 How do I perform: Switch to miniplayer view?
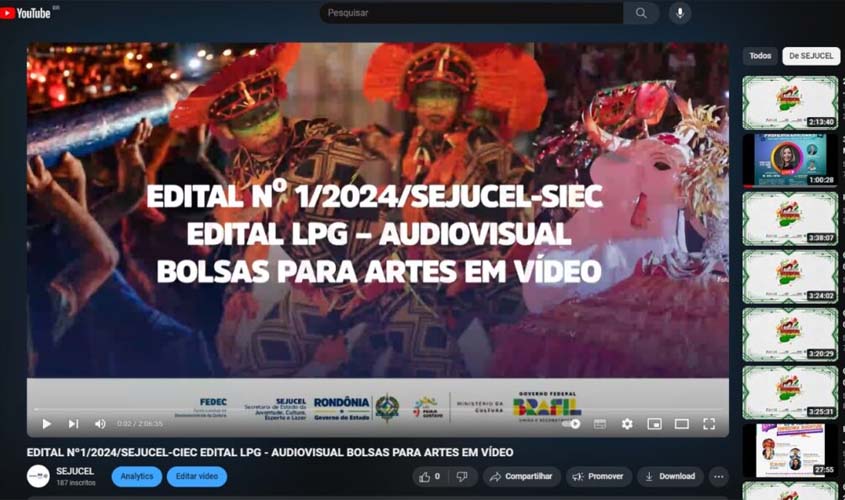[654, 424]
